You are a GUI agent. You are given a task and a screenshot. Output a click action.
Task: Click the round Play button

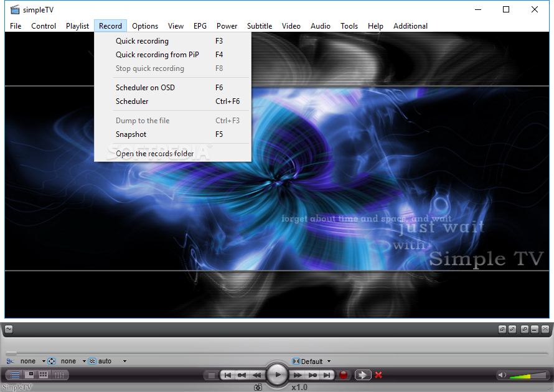pos(278,375)
